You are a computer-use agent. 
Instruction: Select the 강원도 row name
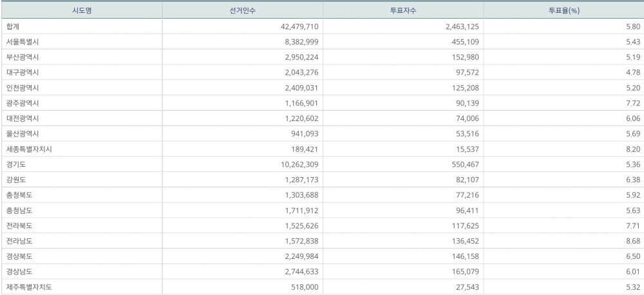pos(16,180)
